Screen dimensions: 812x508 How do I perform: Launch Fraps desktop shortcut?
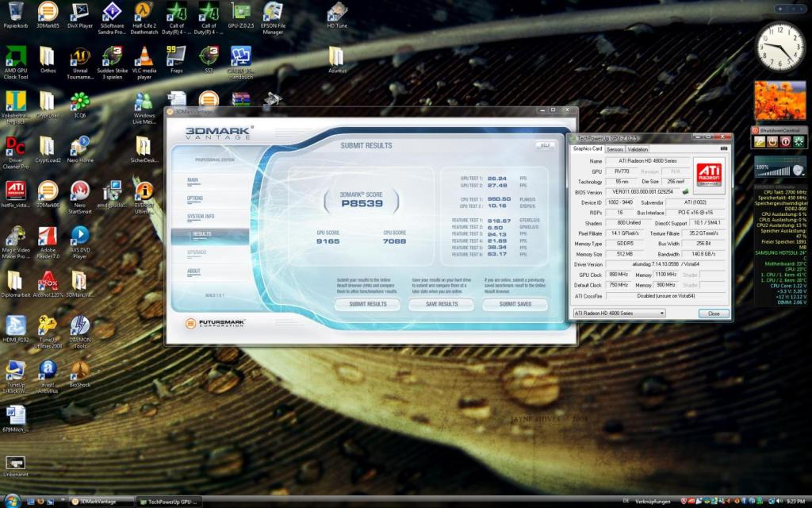coord(176,60)
